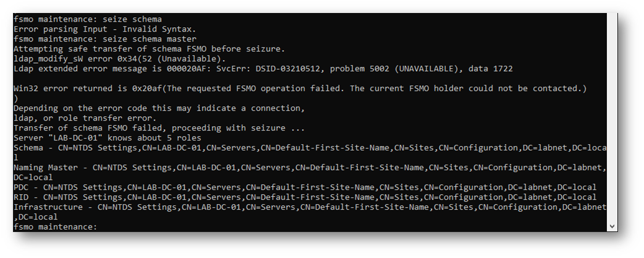Click the Infrastructure role entry line

[310, 212]
